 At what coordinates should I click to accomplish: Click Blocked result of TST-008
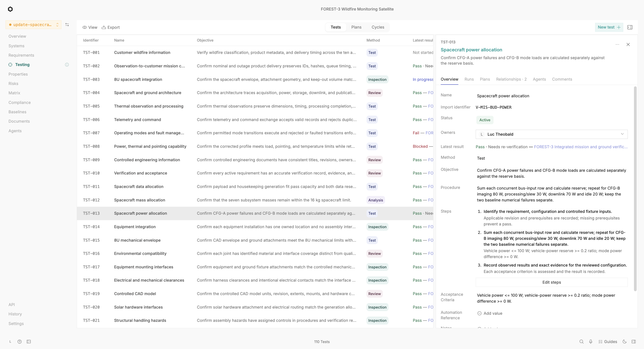tap(420, 146)
